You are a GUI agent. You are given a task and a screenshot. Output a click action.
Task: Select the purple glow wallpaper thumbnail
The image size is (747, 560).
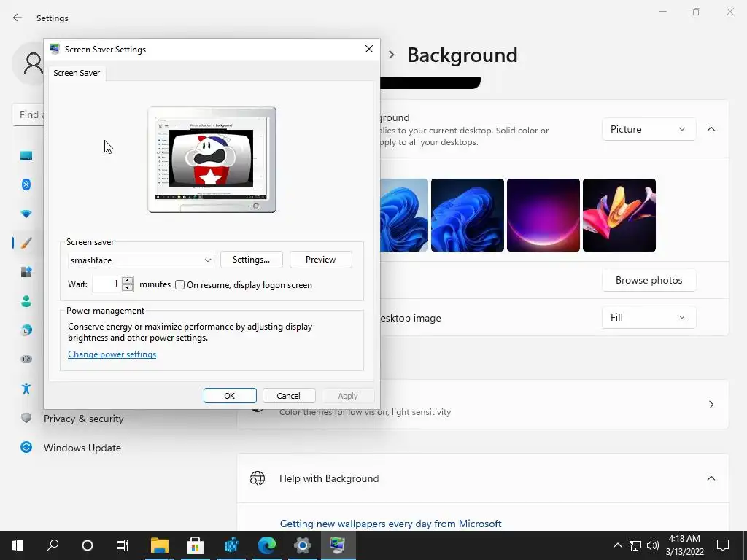click(x=543, y=215)
